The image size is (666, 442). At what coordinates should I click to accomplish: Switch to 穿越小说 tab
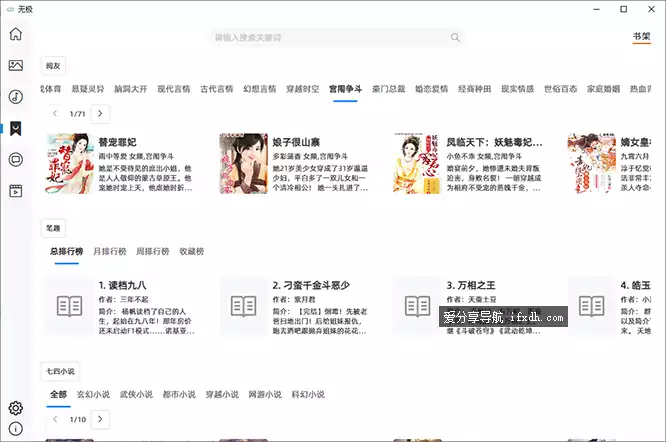[222, 394]
